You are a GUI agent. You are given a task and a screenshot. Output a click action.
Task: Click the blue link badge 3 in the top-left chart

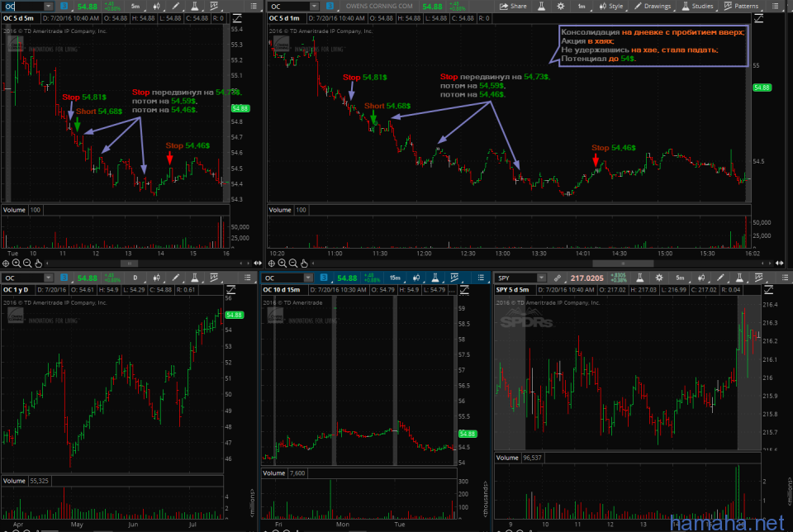click(x=64, y=6)
